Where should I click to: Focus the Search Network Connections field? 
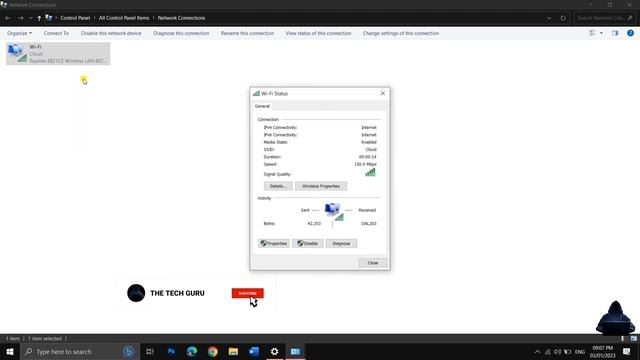coord(605,18)
